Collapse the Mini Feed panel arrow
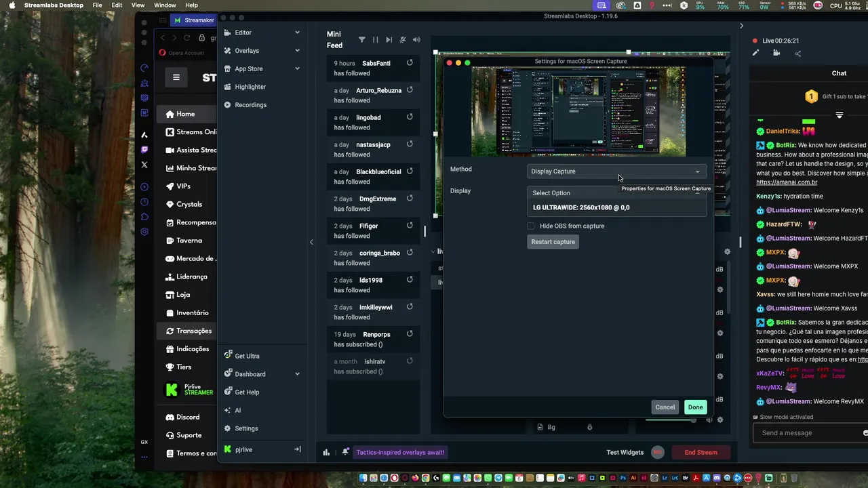 coord(311,242)
